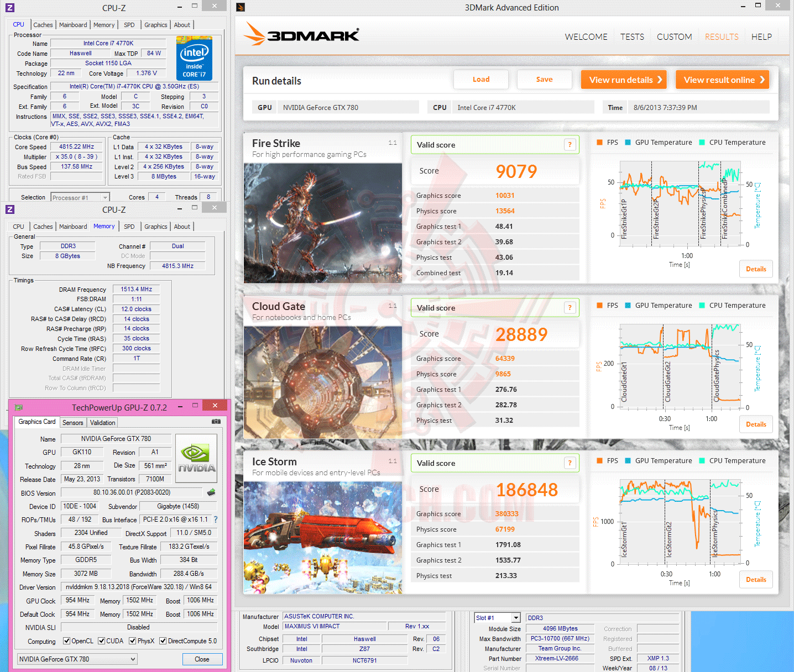Open the Slot #1 dropdown
Screen dimensions: 794x672
pyautogui.click(x=498, y=618)
